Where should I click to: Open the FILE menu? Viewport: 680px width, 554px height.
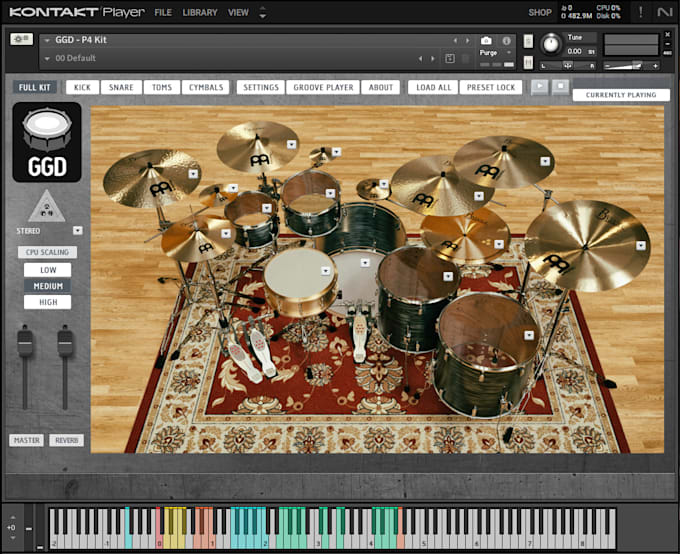coord(163,13)
